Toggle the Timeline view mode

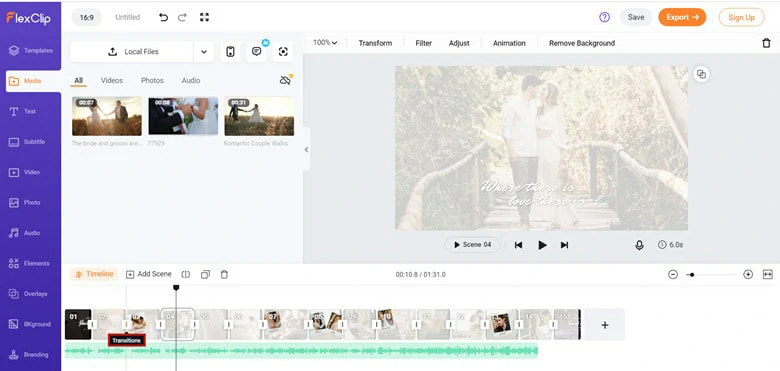tap(94, 274)
